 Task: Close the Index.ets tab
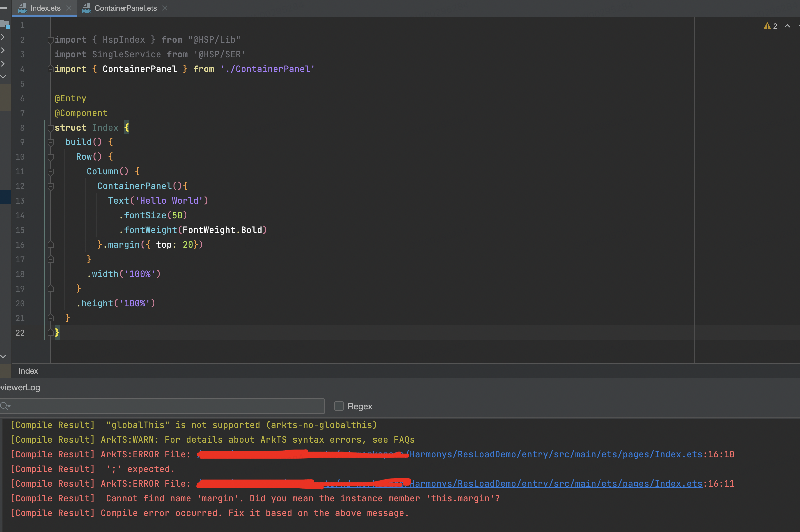click(x=69, y=8)
